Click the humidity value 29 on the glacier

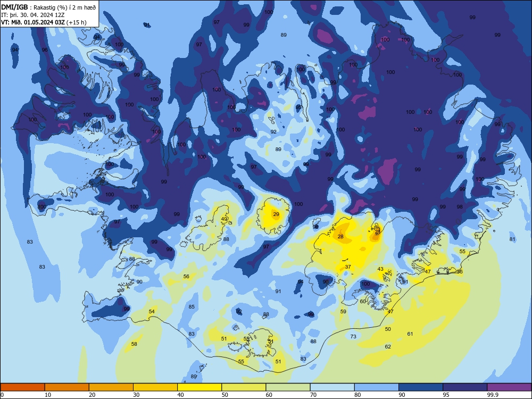click(x=276, y=214)
